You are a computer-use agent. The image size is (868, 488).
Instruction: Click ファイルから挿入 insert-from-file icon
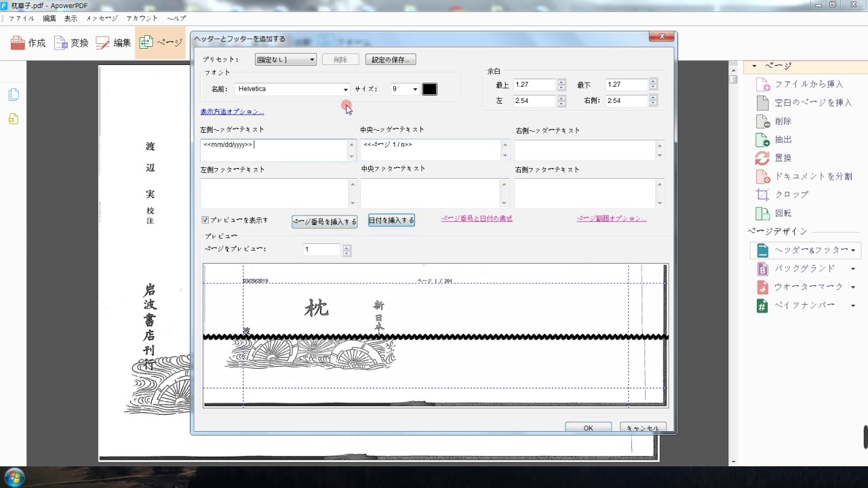[x=763, y=85]
